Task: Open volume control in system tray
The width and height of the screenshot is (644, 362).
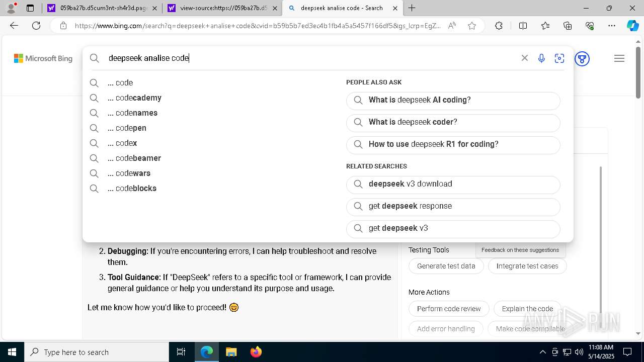Action: pos(579,352)
